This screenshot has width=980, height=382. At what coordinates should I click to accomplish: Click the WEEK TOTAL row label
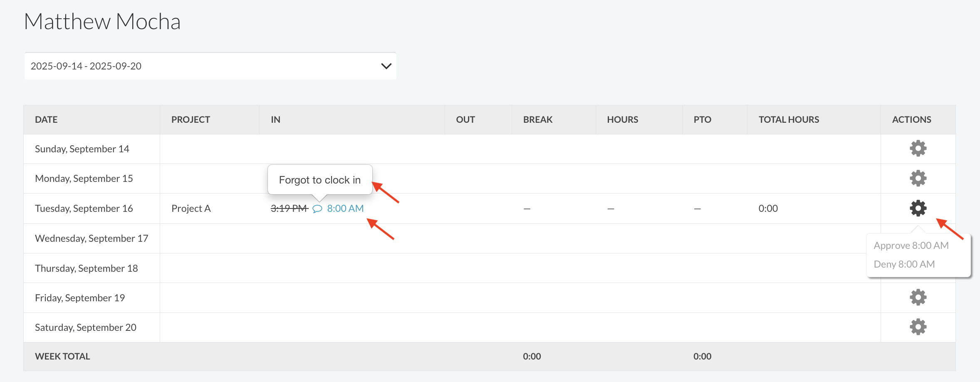pos(62,357)
